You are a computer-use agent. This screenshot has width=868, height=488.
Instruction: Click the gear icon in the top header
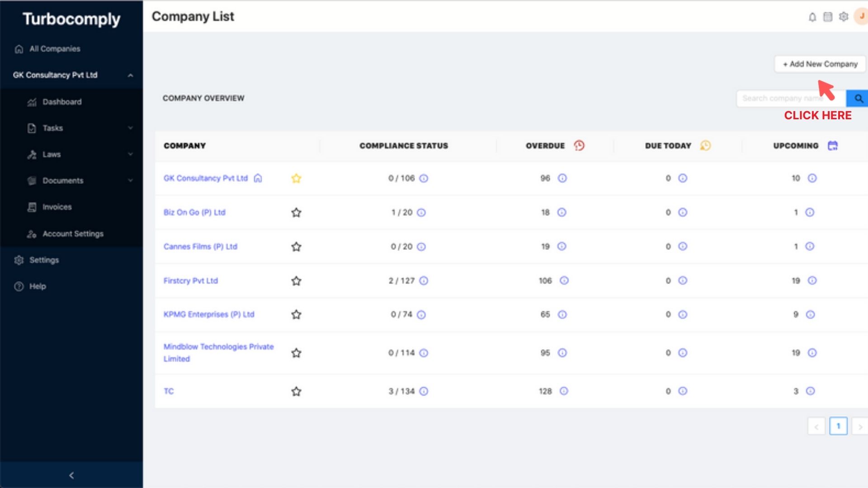[844, 17]
